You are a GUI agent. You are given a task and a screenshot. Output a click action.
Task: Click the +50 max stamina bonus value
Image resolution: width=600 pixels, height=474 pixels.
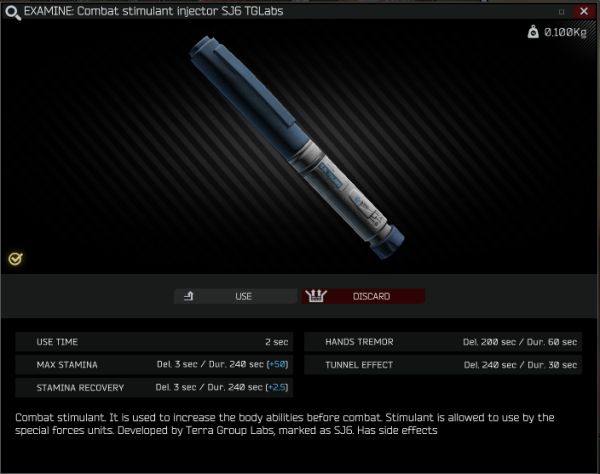point(277,365)
